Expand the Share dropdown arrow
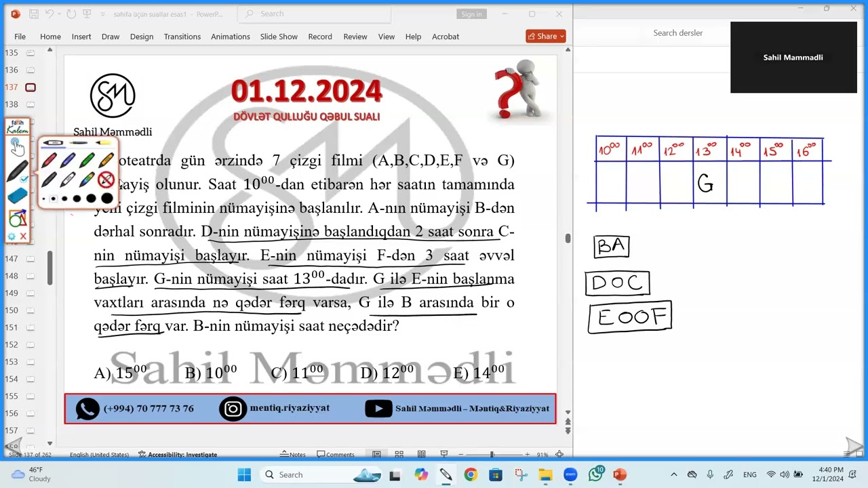This screenshot has width=868, height=488. point(562,37)
